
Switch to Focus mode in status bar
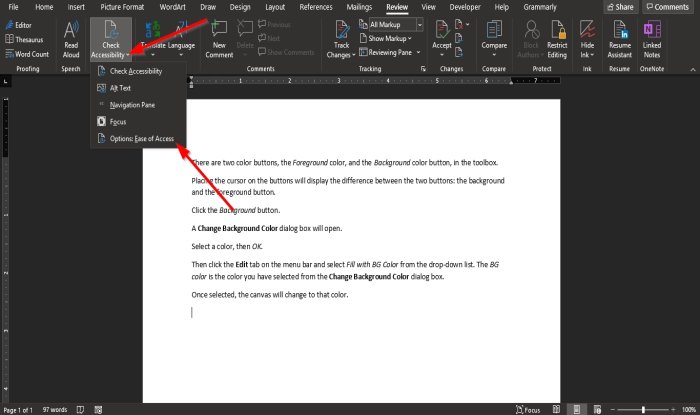[x=528, y=410]
